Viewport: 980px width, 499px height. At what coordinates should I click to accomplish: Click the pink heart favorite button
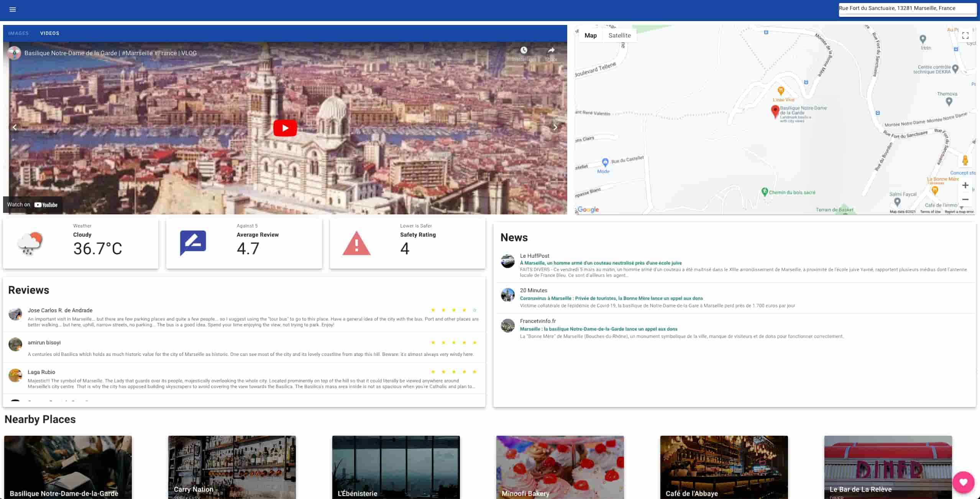(963, 483)
